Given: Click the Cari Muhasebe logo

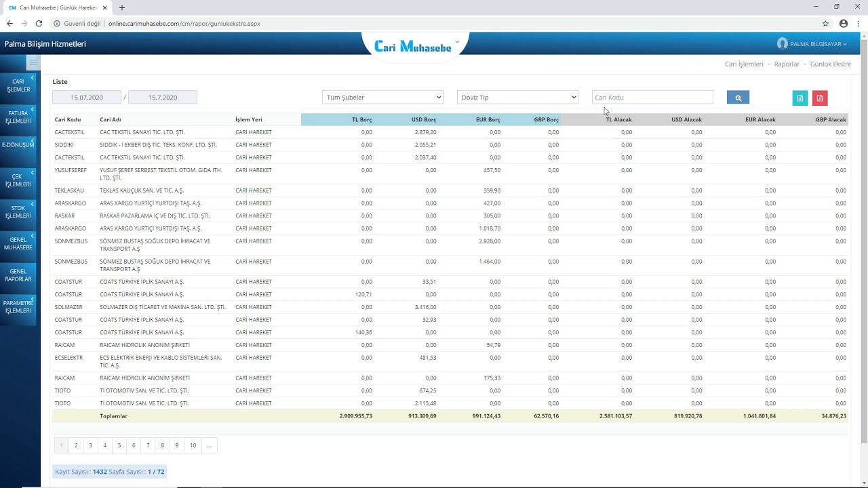Looking at the screenshot, I should point(412,46).
